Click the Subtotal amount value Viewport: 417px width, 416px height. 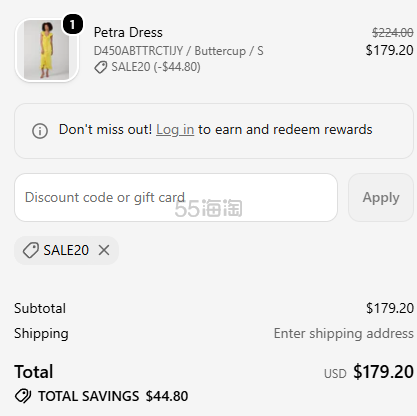coord(390,308)
